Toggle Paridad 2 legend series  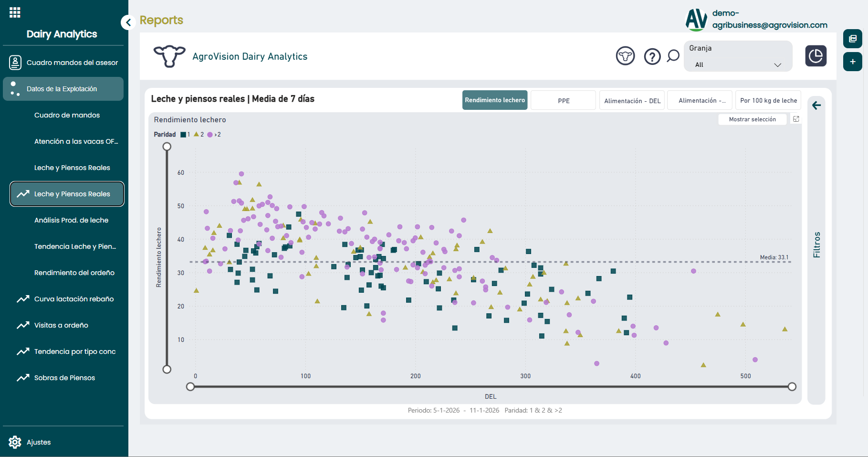tap(199, 135)
